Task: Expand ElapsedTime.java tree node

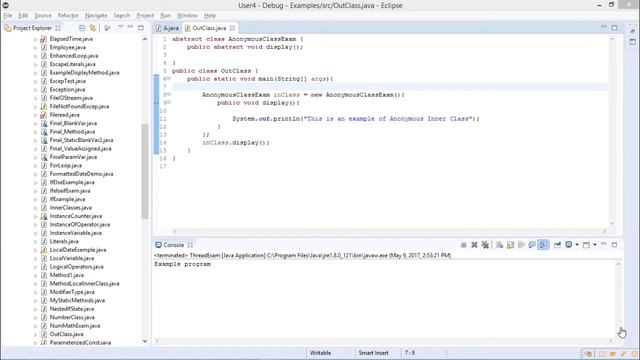Action: pos(36,39)
